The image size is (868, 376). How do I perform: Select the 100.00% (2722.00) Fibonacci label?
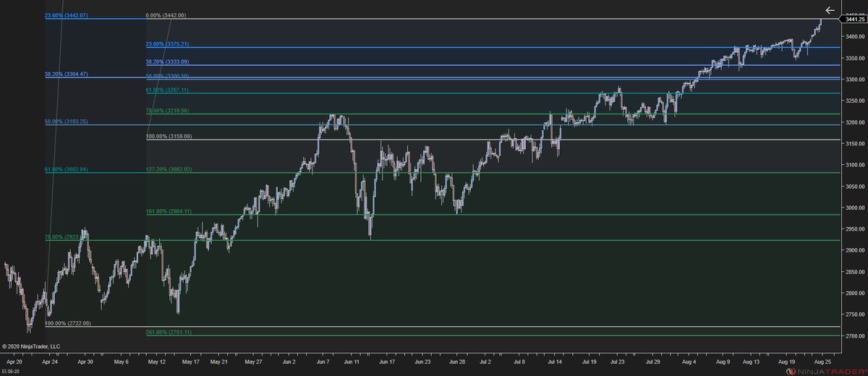coord(68,323)
